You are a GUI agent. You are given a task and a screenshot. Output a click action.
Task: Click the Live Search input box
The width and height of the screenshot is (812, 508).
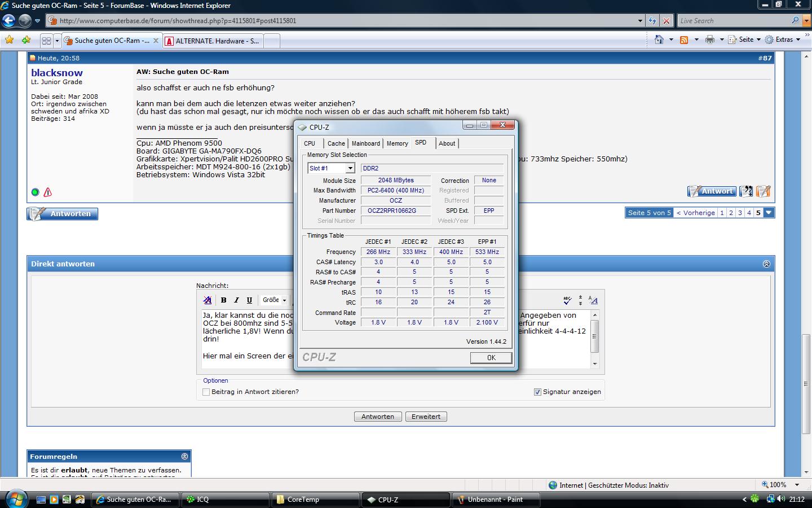(x=733, y=21)
